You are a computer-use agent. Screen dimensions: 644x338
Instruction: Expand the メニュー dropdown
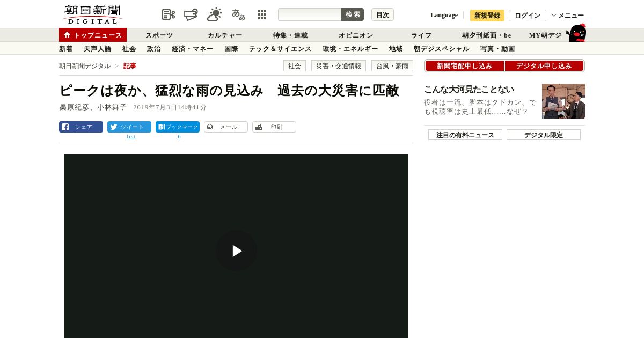(568, 16)
